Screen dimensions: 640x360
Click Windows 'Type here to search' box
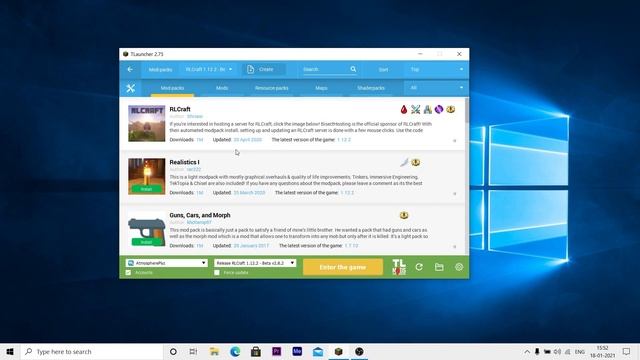[92, 351]
